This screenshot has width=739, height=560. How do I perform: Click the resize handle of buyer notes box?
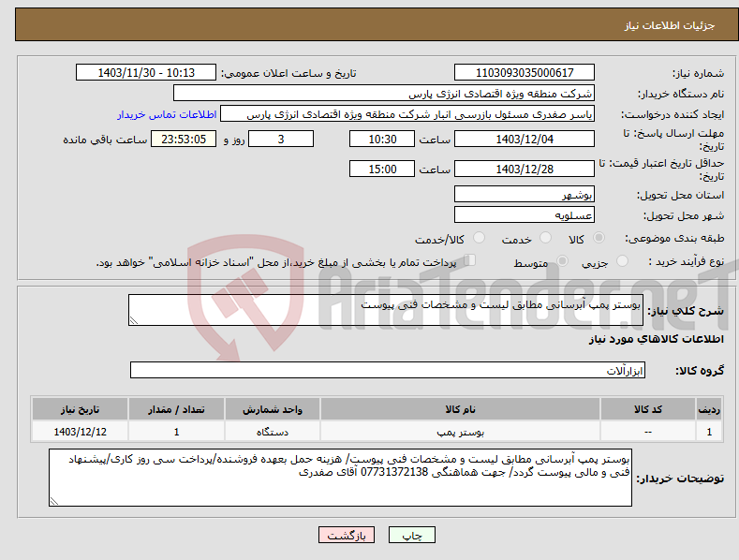tap(54, 501)
